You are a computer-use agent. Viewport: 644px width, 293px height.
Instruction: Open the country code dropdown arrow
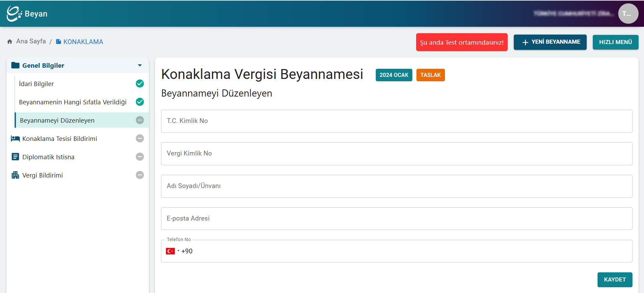[178, 251]
